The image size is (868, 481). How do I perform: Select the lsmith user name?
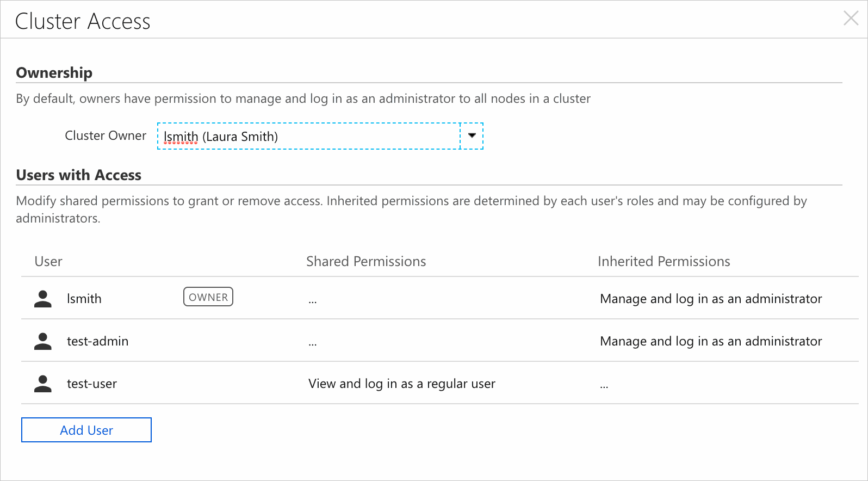click(x=84, y=299)
